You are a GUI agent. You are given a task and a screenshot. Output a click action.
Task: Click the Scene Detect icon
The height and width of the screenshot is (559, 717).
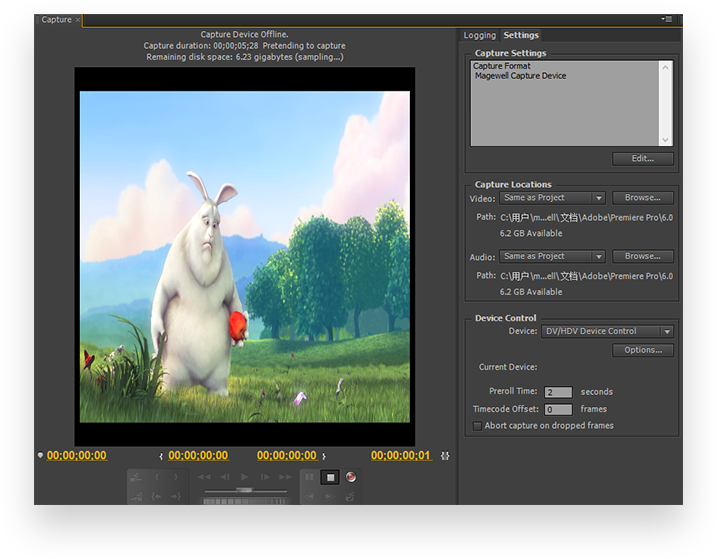click(350, 496)
